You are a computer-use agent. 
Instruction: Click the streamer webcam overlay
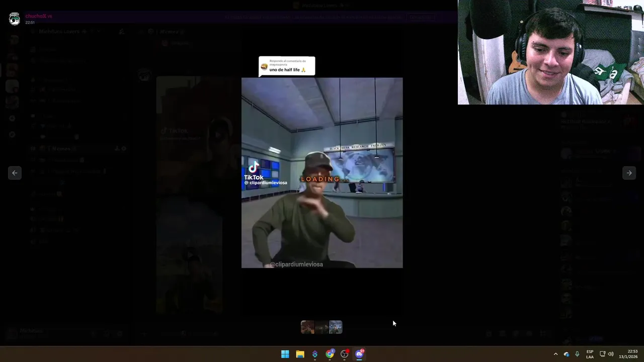click(551, 52)
